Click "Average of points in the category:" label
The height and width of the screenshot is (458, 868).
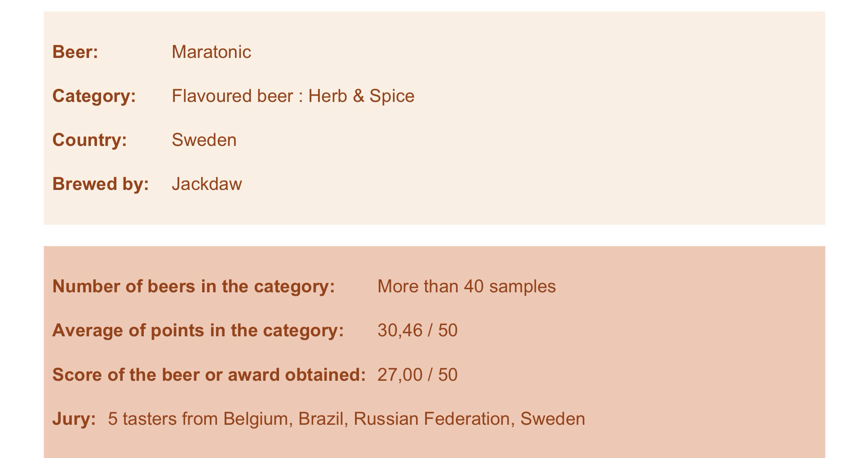pos(198,330)
